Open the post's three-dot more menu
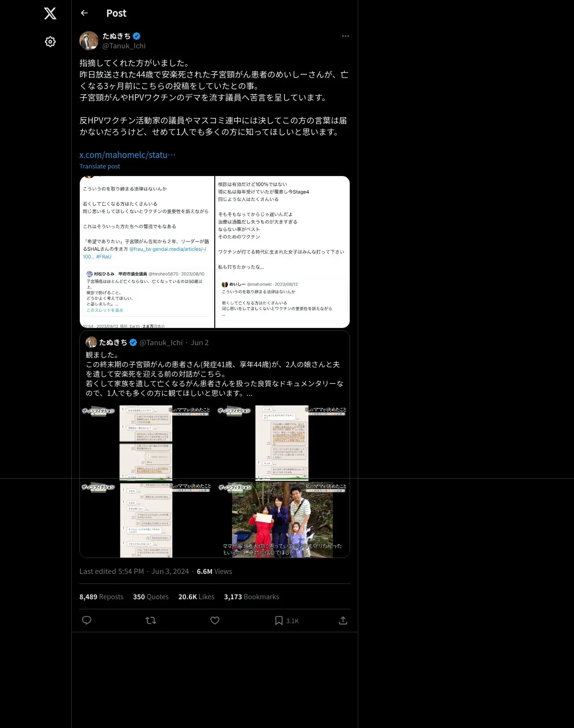This screenshot has width=574, height=728. point(345,36)
